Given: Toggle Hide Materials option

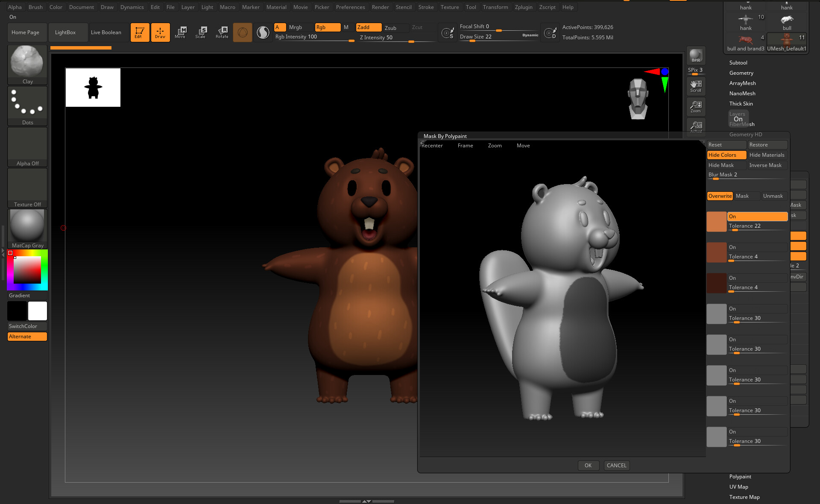Looking at the screenshot, I should click(767, 155).
